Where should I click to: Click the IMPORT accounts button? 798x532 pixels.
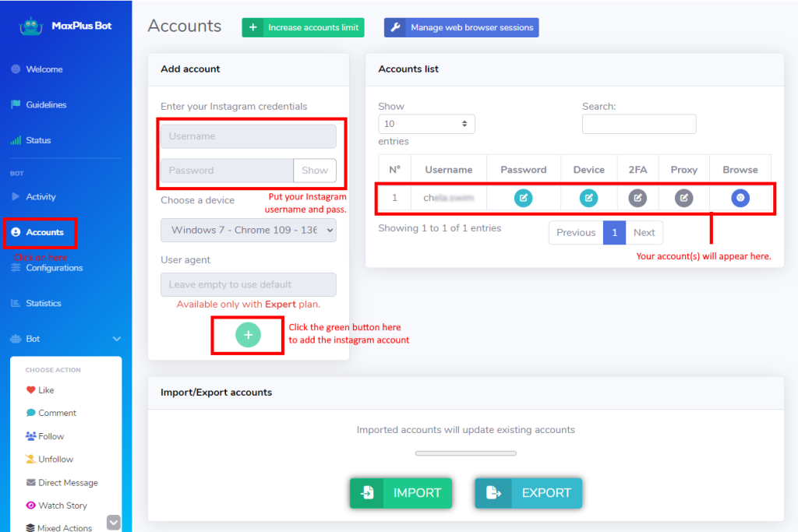pos(401,493)
